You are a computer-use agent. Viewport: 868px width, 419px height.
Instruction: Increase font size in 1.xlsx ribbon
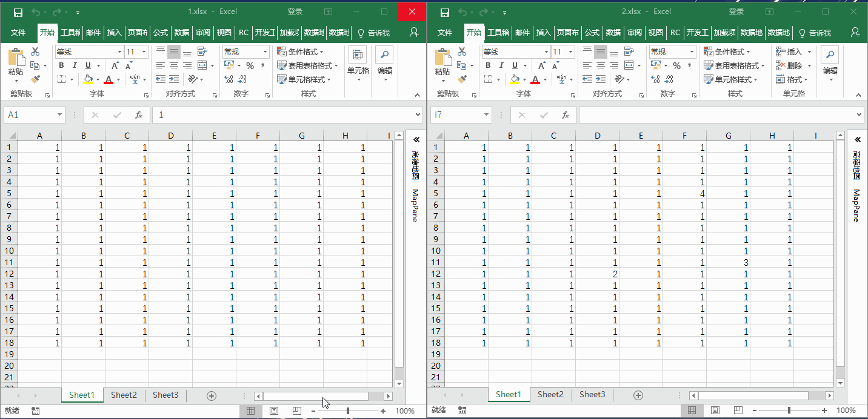tap(116, 65)
